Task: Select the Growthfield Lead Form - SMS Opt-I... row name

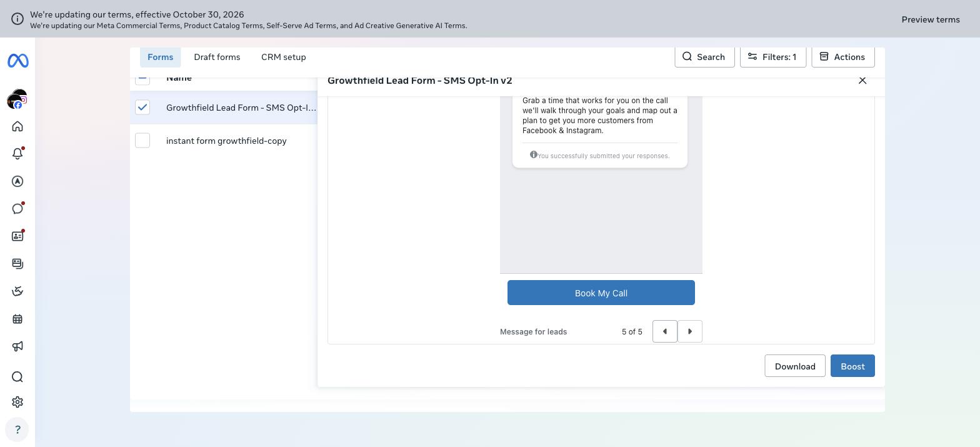Action: point(241,108)
